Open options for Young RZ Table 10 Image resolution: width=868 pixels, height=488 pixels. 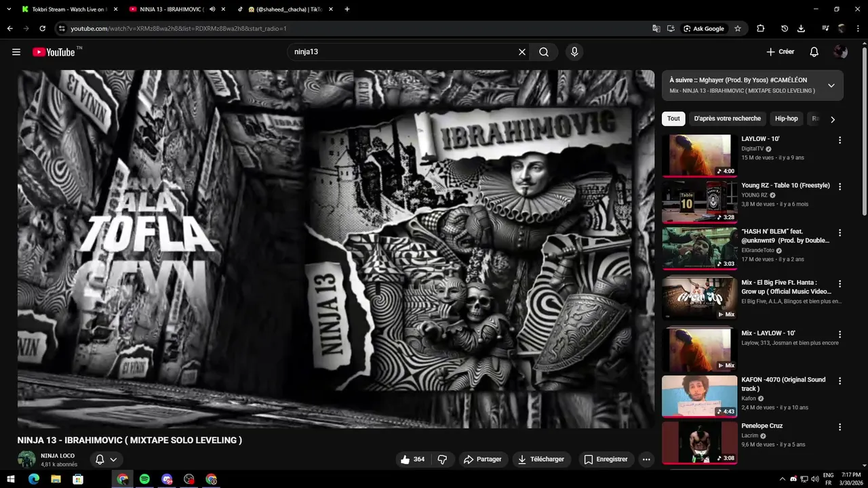click(x=840, y=186)
